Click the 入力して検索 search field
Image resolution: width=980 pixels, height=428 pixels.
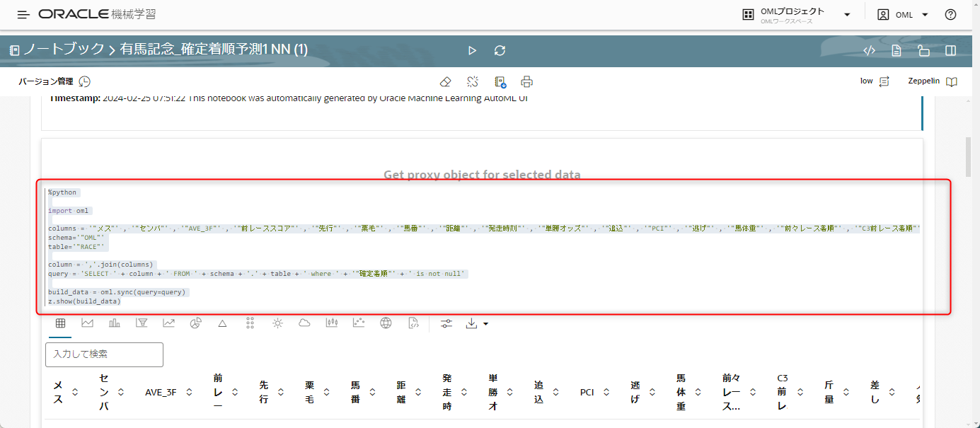(x=104, y=354)
